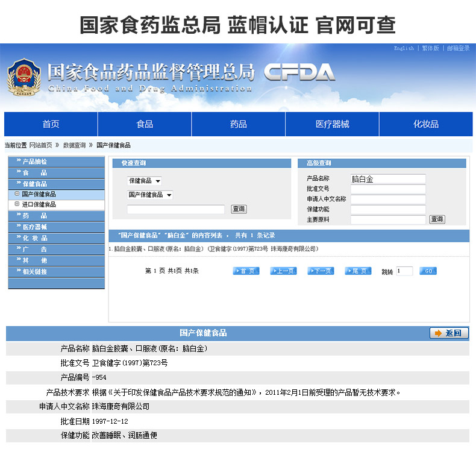Open the 化妆品 navigation tab
The image size is (476, 449).
pyautogui.click(x=426, y=124)
